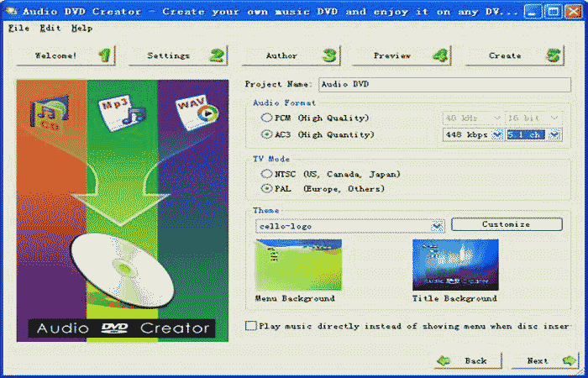Screen dimensions: 588x378
Task: Open the Help menu
Action: point(81,28)
